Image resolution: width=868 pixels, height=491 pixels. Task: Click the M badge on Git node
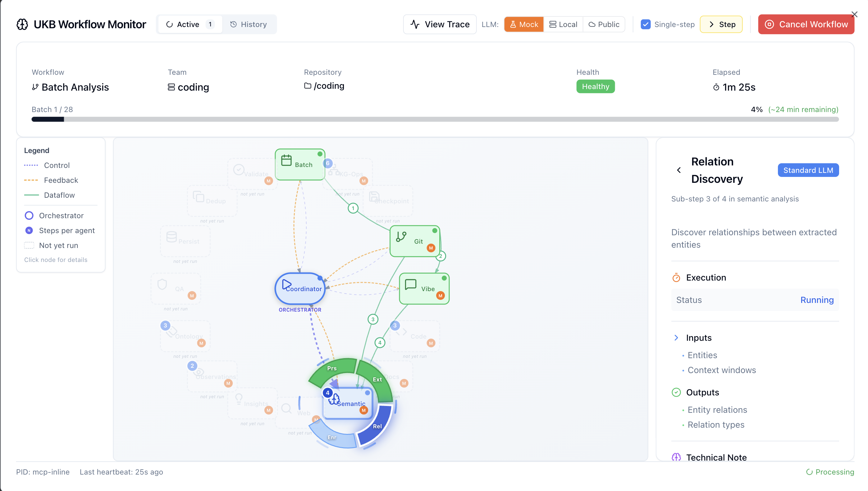click(x=431, y=248)
